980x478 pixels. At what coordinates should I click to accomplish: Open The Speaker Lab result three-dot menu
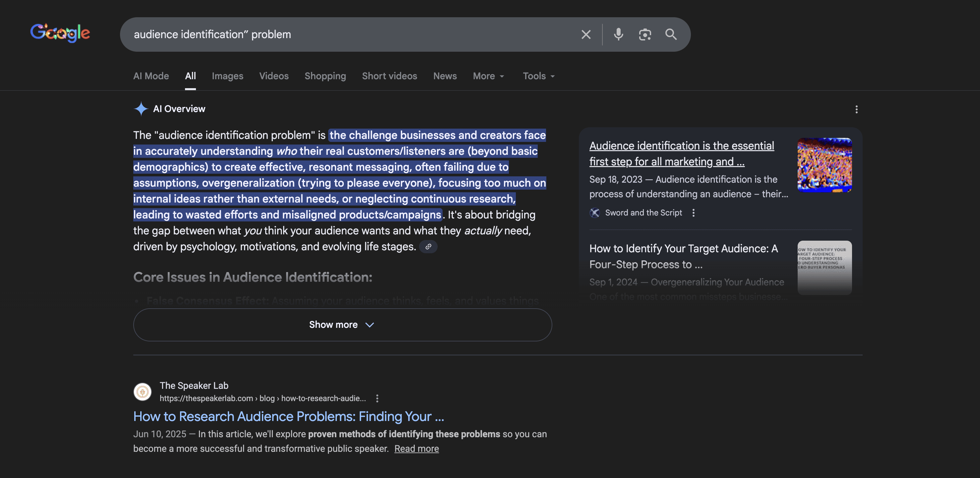click(x=377, y=398)
